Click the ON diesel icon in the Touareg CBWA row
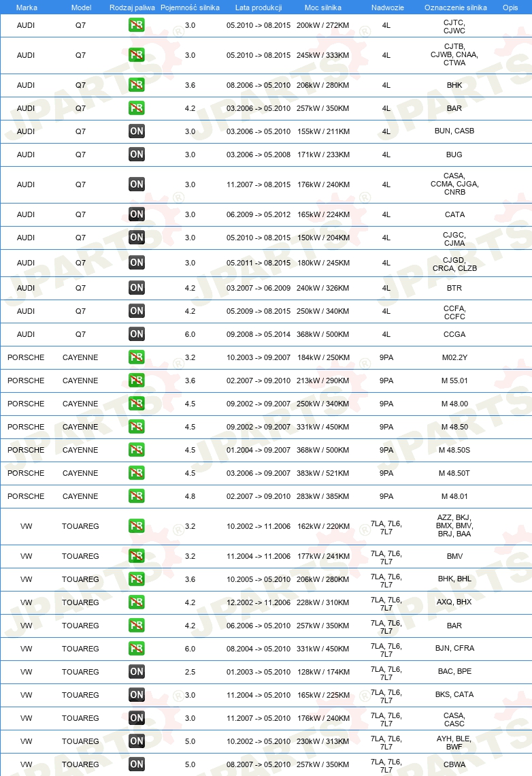The height and width of the screenshot is (776, 532). coord(137,764)
